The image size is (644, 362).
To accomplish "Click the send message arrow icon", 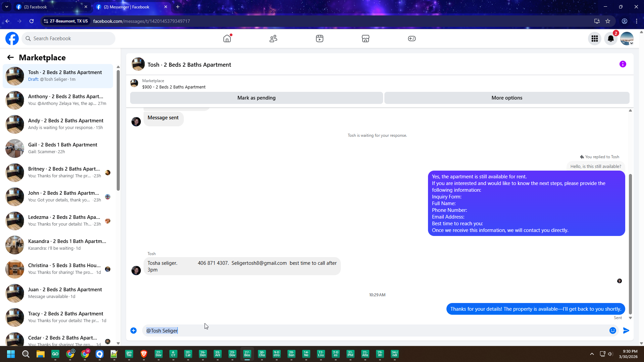I will (x=626, y=330).
